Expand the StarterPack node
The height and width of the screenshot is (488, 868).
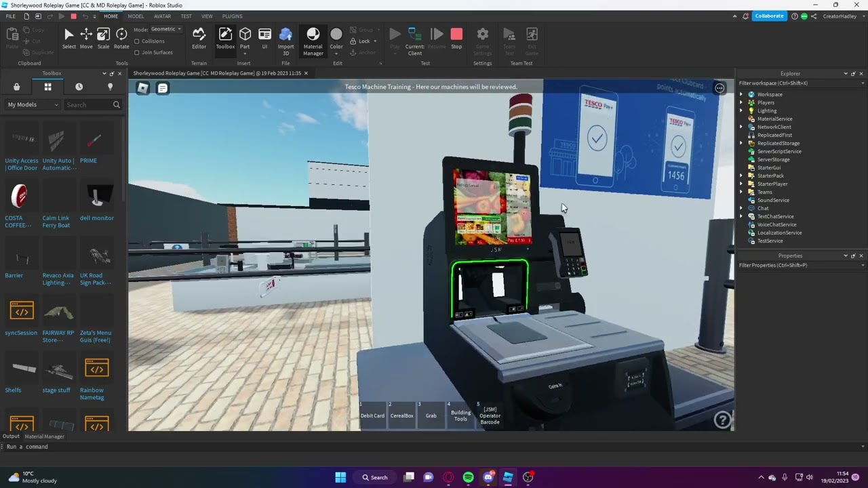741,176
